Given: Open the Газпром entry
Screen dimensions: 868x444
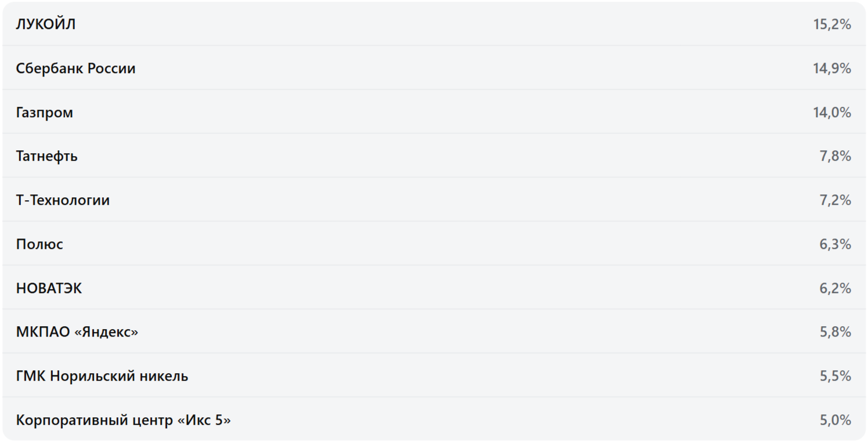Looking at the screenshot, I should click(x=45, y=113).
